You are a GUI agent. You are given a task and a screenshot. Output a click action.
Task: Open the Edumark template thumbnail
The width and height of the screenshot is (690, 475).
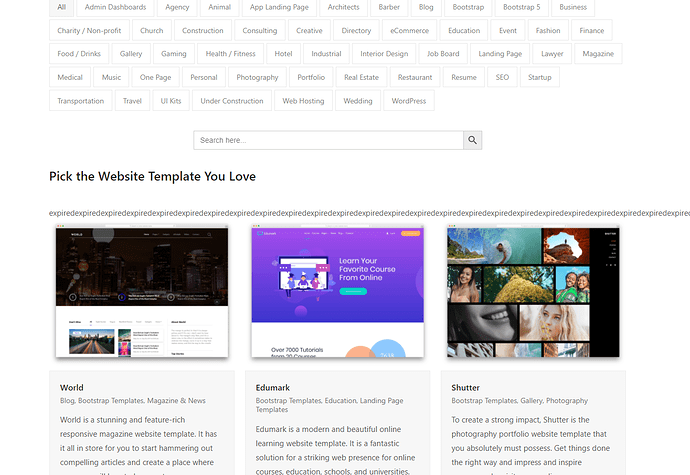pos(337,292)
